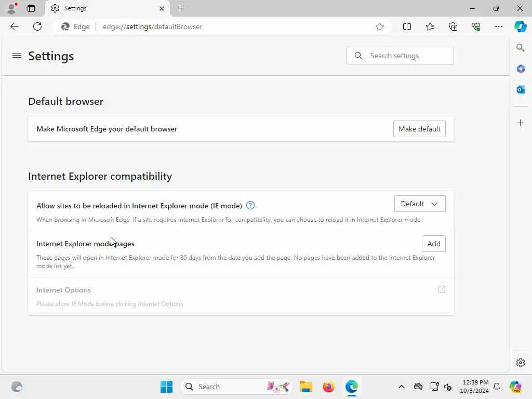Click the address bar URL
The image size is (532, 399).
152,26
